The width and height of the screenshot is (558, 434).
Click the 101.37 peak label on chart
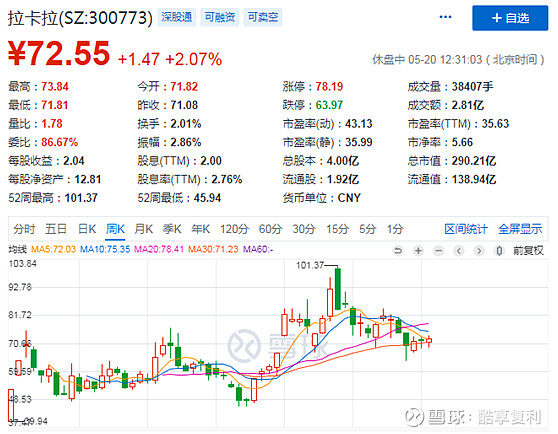[310, 265]
